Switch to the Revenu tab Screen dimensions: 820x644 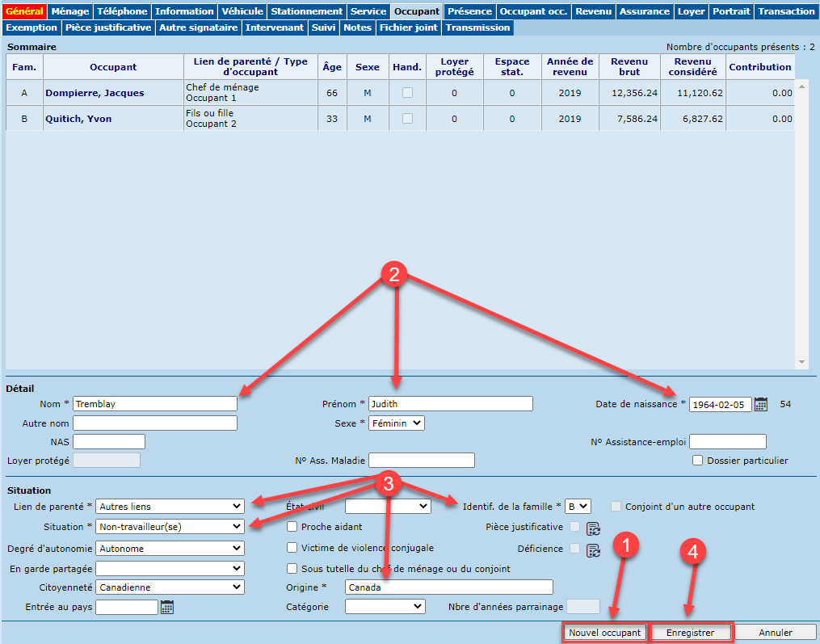coord(593,11)
